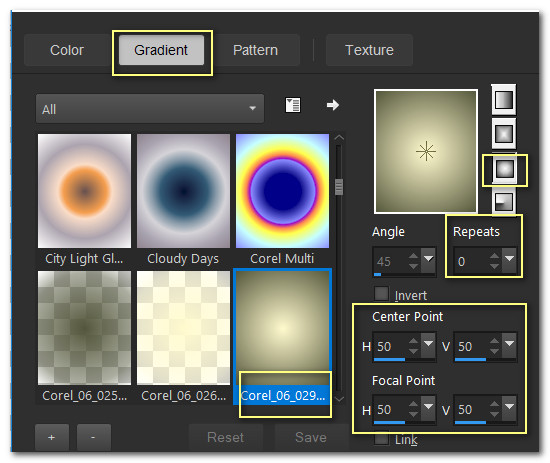The image size is (550, 463).
Task: Decrease Center Point V with down arrow
Action: (495, 351)
